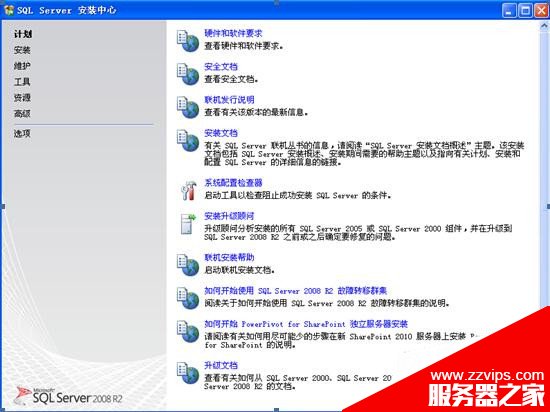Select the 计划 page in the sidebar

[23, 34]
